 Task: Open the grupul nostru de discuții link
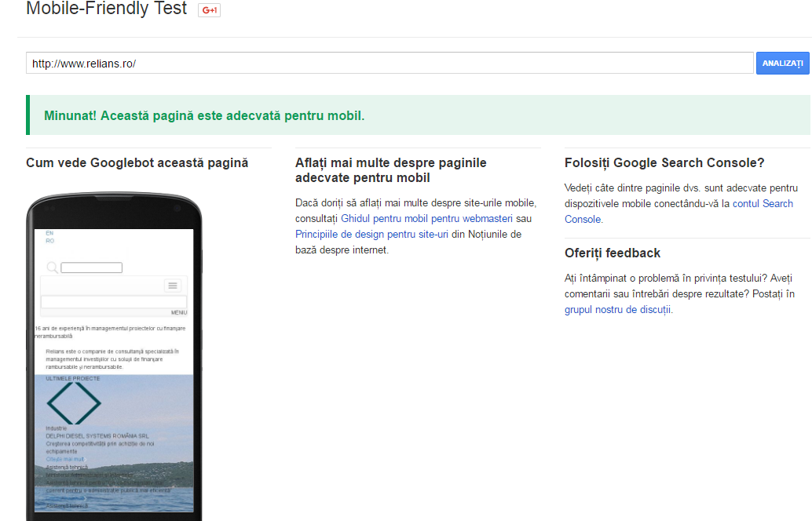click(617, 309)
